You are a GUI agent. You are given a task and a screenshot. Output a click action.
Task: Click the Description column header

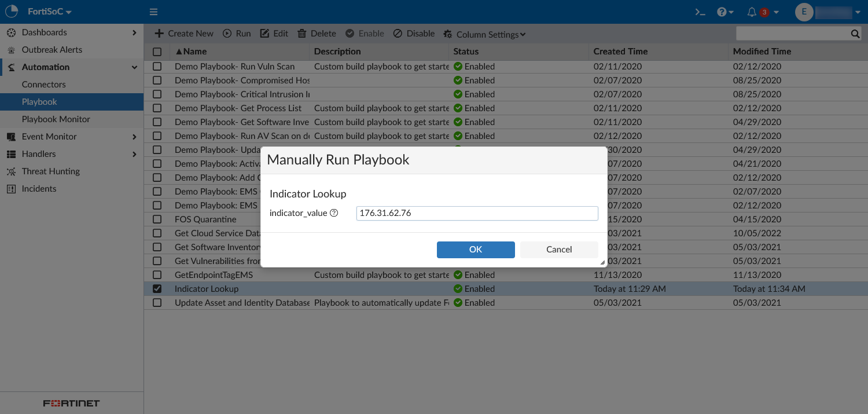pyautogui.click(x=337, y=52)
